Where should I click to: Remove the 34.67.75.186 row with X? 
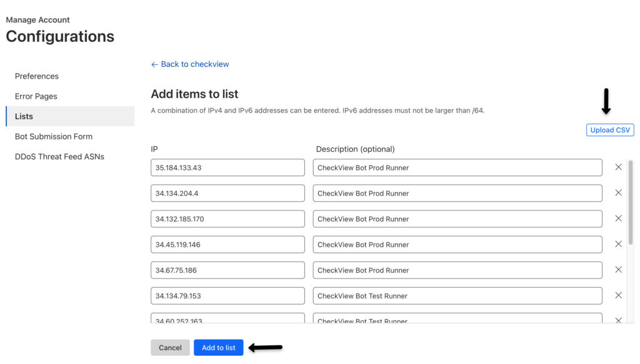click(618, 270)
